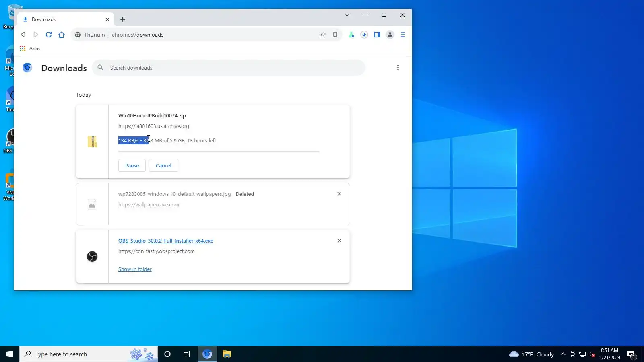Click the taskbar search box

(89, 354)
